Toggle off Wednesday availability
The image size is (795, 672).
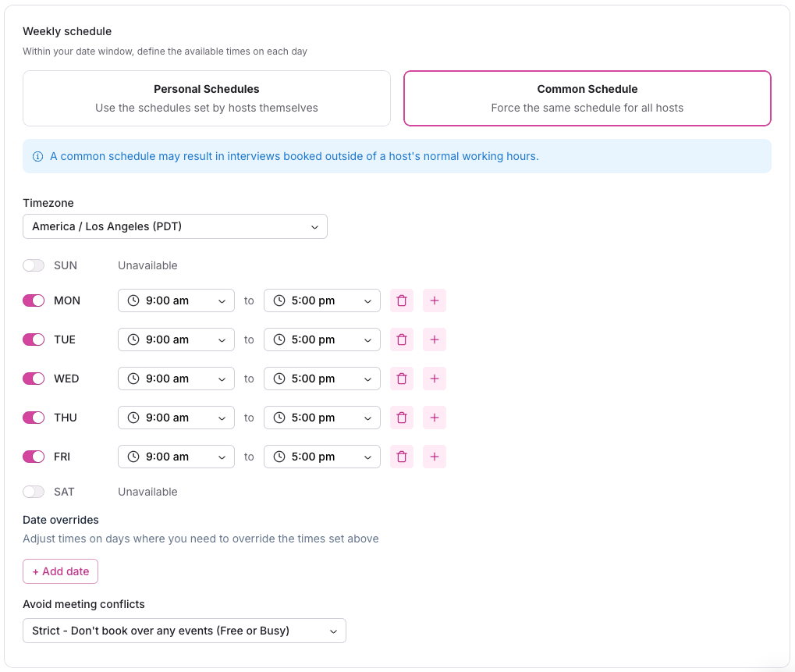(34, 379)
